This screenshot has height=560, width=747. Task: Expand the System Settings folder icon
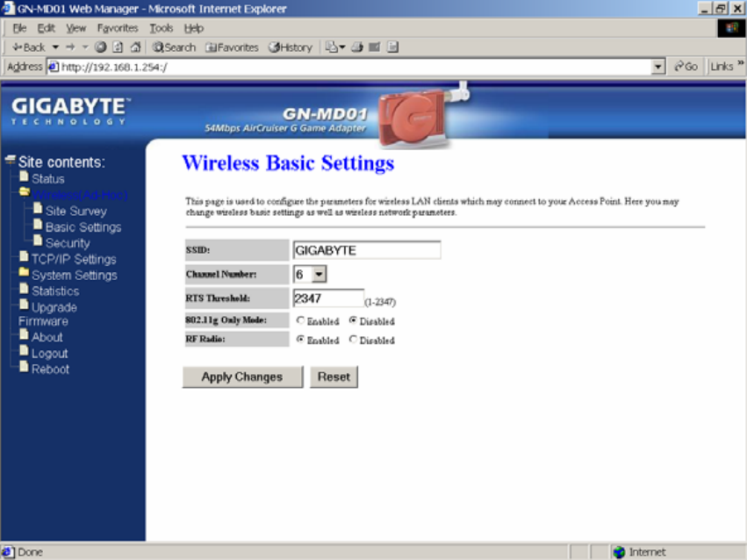[24, 272]
